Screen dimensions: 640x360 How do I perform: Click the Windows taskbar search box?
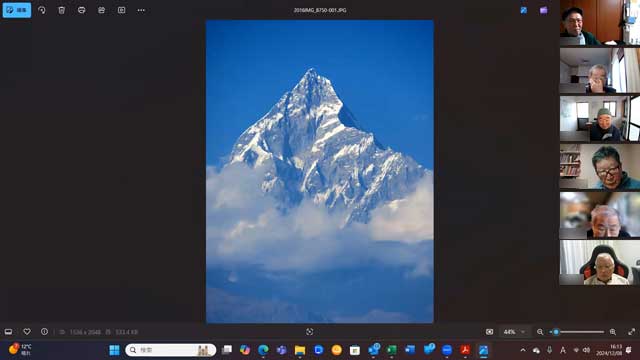(171, 350)
